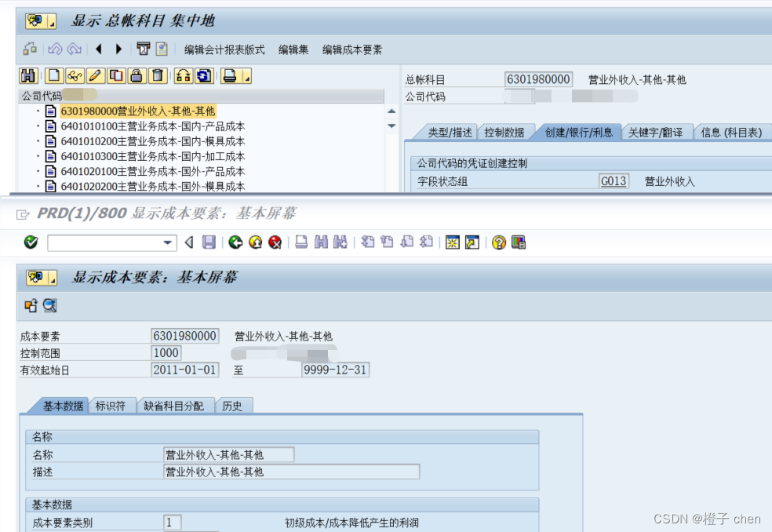Image resolution: width=772 pixels, height=532 pixels.
Task: Open the command field dropdown arrow
Action: pyautogui.click(x=166, y=243)
